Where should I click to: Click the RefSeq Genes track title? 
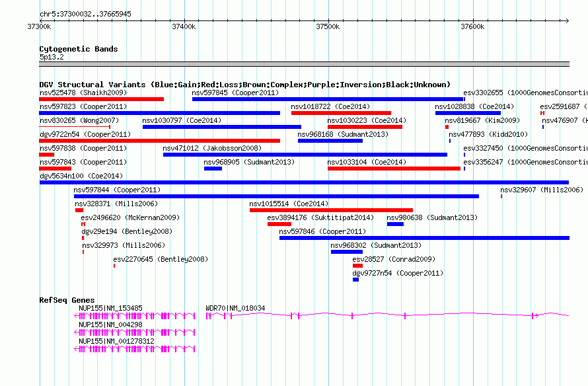tap(67, 300)
